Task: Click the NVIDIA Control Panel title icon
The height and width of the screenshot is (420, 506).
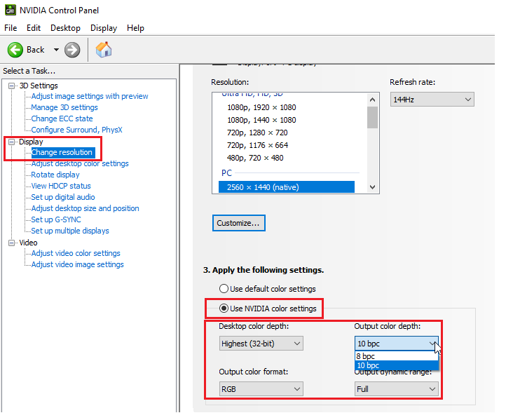Action: pyautogui.click(x=10, y=10)
